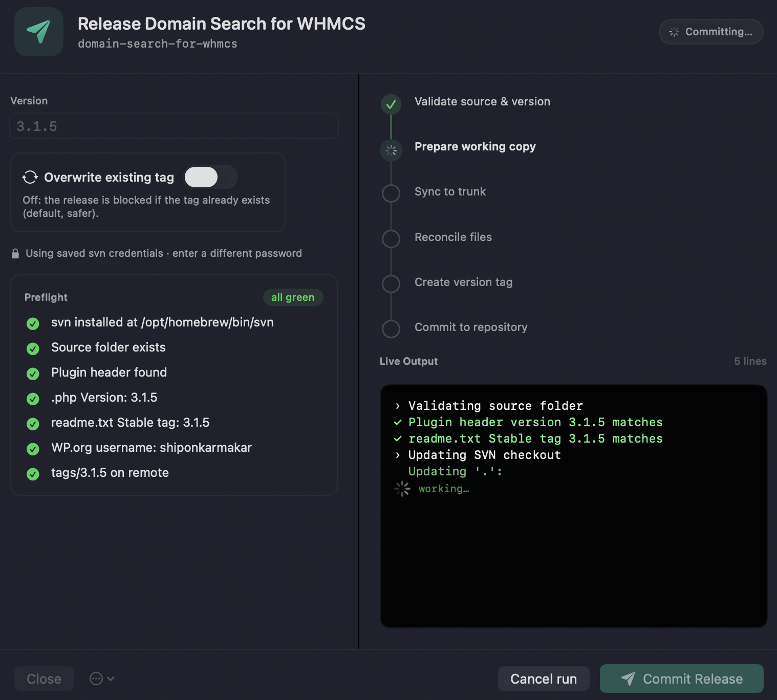
Task: Click the Commit Release button
Action: click(682, 679)
